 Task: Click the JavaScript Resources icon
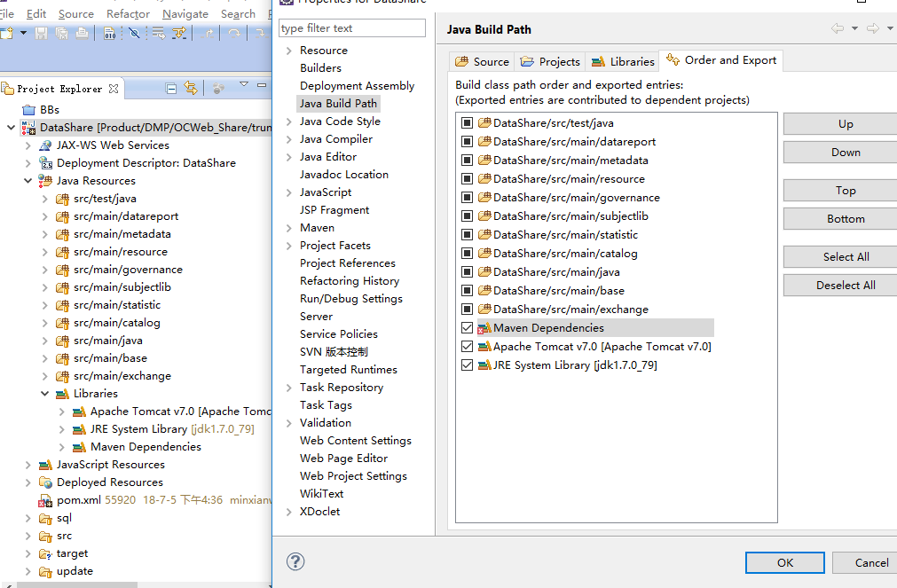click(45, 465)
